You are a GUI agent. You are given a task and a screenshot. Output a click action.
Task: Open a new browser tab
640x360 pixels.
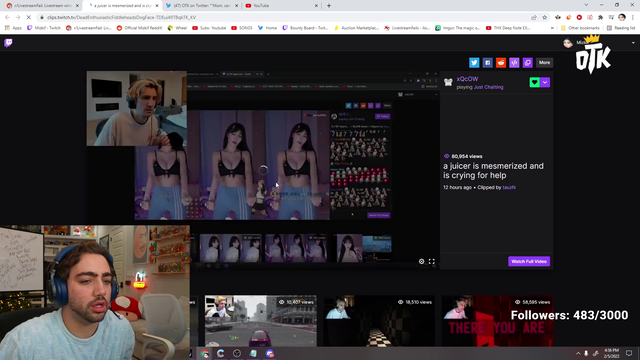329,6
